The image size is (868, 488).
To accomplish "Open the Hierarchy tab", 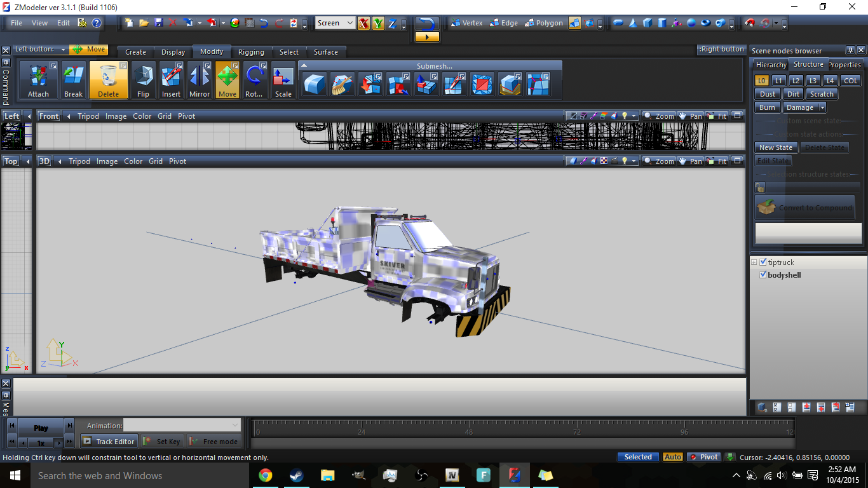I will [771, 65].
